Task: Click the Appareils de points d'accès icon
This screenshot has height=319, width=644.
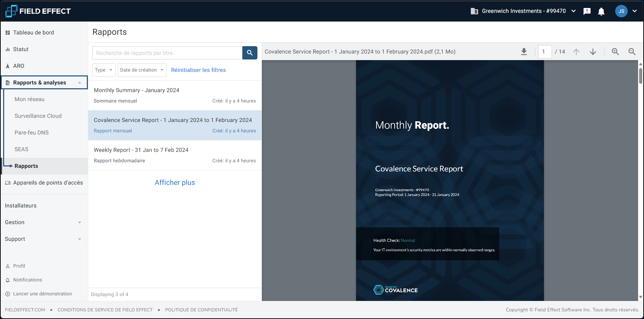Action: pos(8,183)
